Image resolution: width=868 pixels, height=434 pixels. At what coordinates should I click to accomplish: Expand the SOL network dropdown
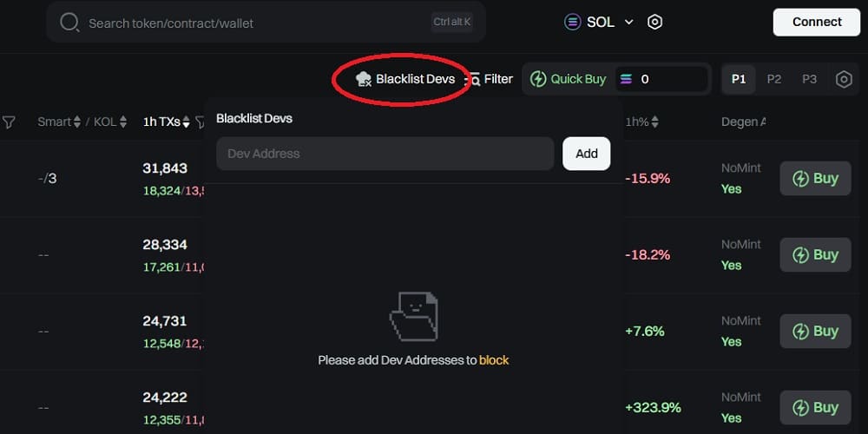point(629,23)
